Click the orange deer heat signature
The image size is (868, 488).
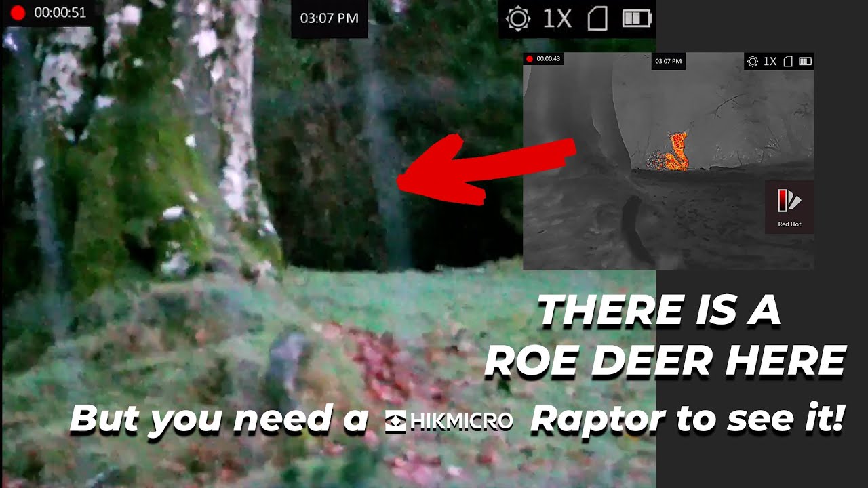coord(676,152)
